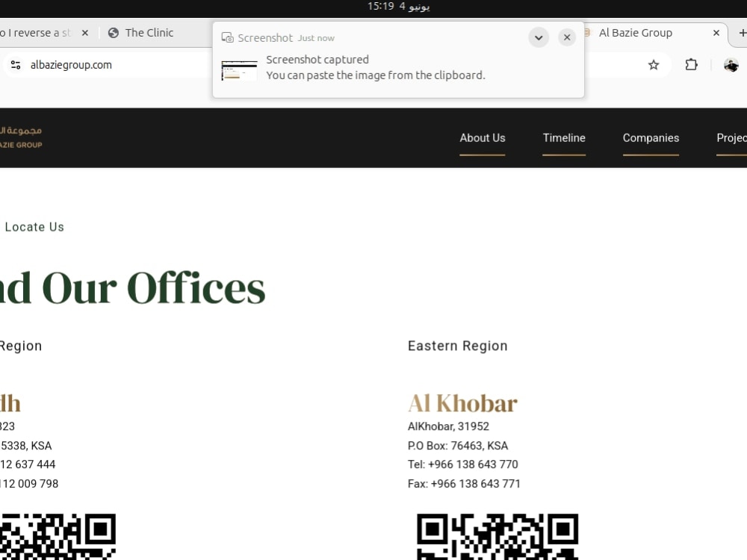Image resolution: width=747 pixels, height=560 pixels.
Task: Click the Al Khobar QR code
Action: (x=498, y=536)
